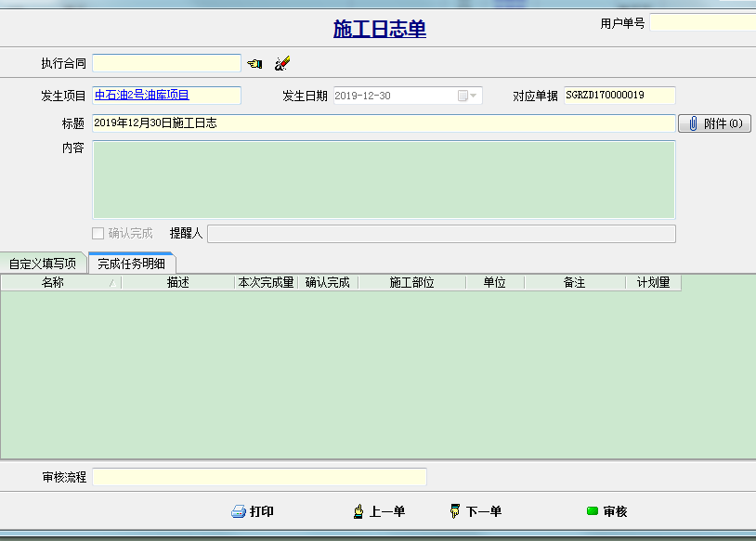Sort by the 名称 column header
The image size is (756, 541).
pos(53,283)
